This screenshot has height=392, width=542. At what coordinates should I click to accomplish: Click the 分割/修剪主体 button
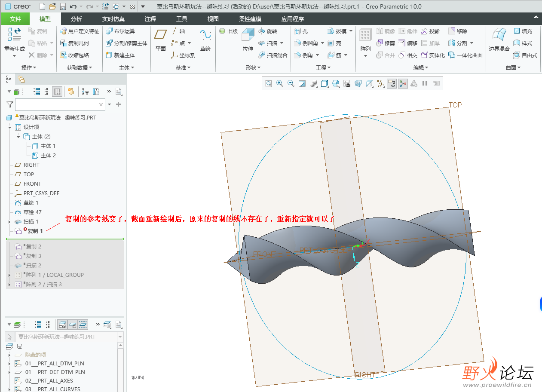(x=126, y=43)
